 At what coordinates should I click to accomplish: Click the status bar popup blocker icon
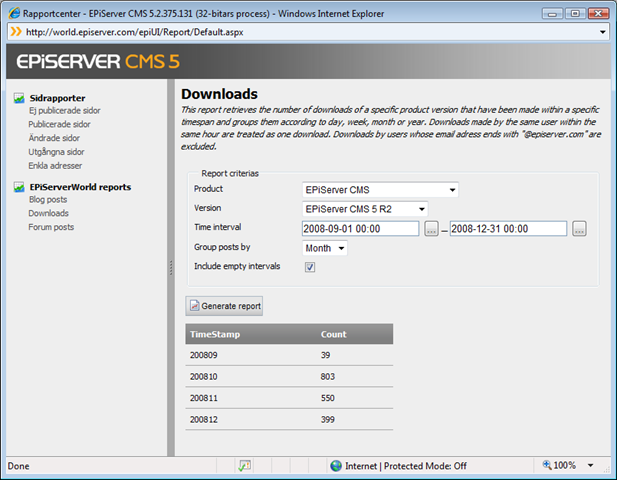coord(244,466)
